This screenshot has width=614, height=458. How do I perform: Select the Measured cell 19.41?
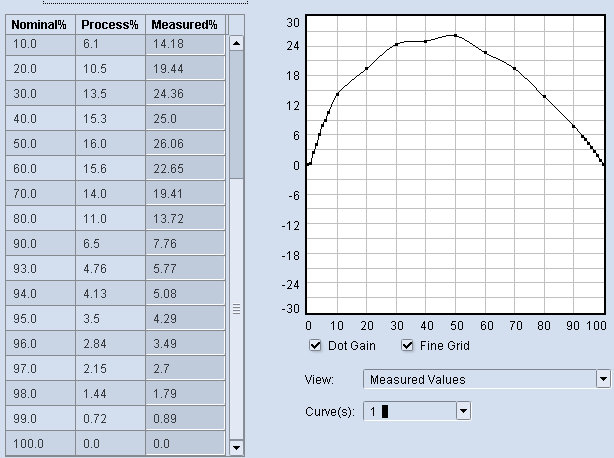coord(186,194)
